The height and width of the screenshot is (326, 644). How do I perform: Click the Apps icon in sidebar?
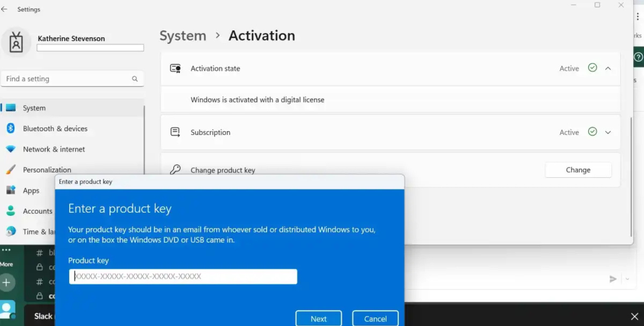(11, 190)
